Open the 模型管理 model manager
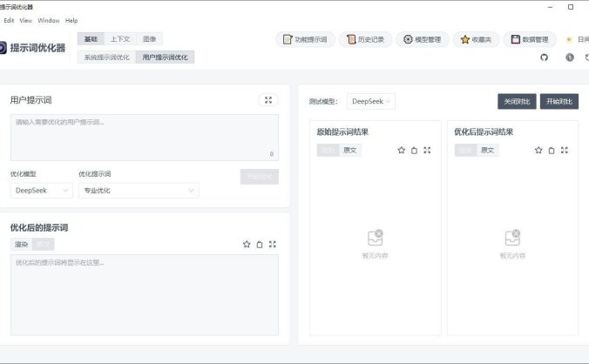 coord(423,39)
